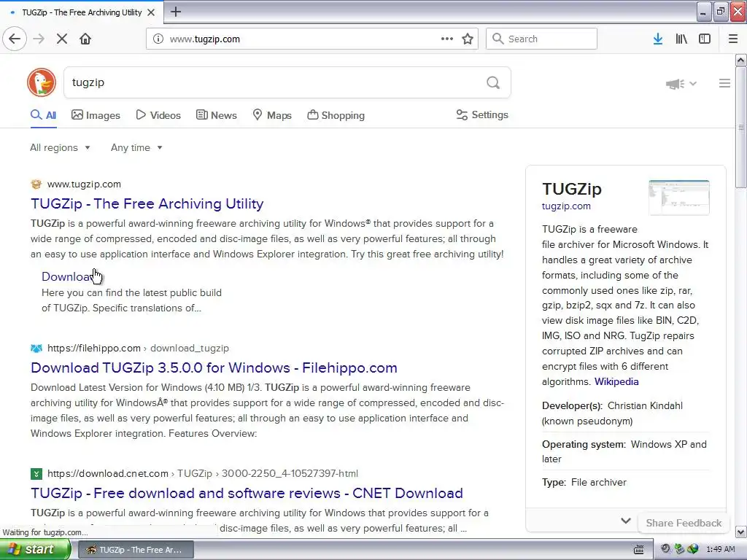Open the Library icon in toolbar

tap(681, 39)
